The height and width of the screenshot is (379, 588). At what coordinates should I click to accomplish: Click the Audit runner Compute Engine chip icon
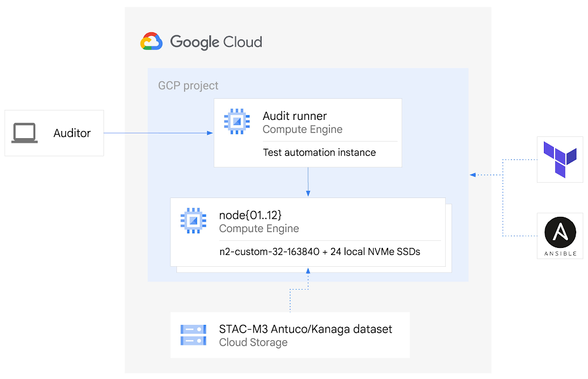pos(236,122)
